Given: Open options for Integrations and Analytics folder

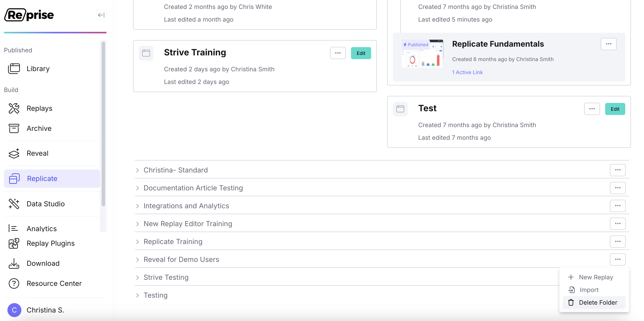Looking at the screenshot, I should tap(618, 206).
